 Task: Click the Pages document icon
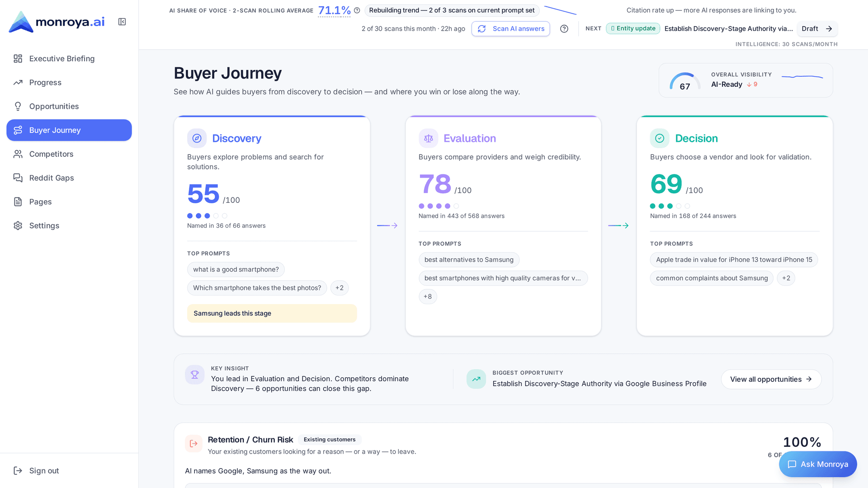tap(18, 202)
